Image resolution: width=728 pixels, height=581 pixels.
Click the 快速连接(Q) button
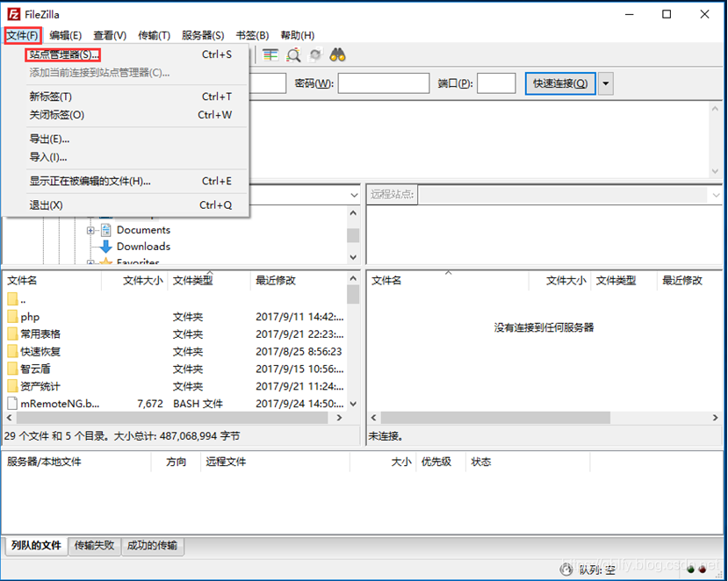[x=560, y=83]
